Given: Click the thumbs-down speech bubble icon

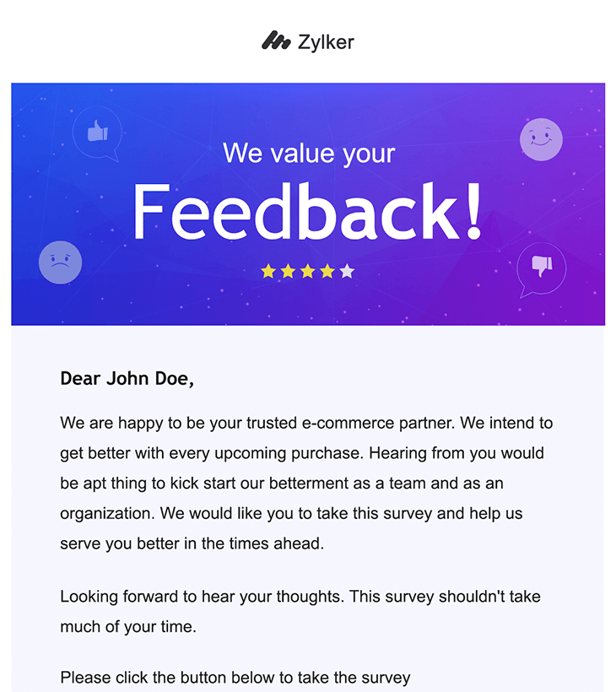Looking at the screenshot, I should [x=540, y=269].
